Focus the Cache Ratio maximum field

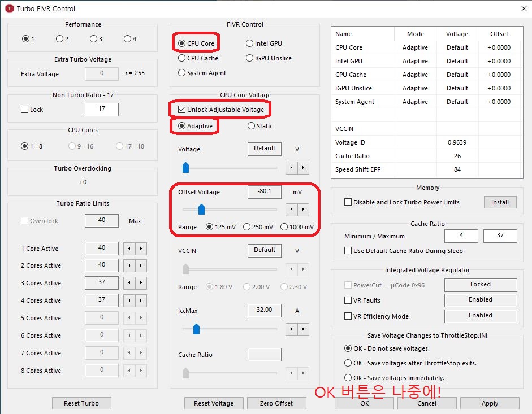(500, 236)
